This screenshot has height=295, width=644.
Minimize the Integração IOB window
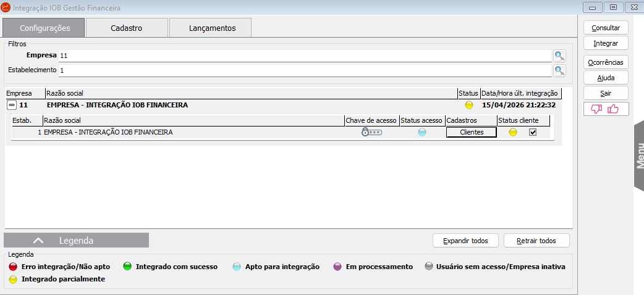(x=592, y=7)
